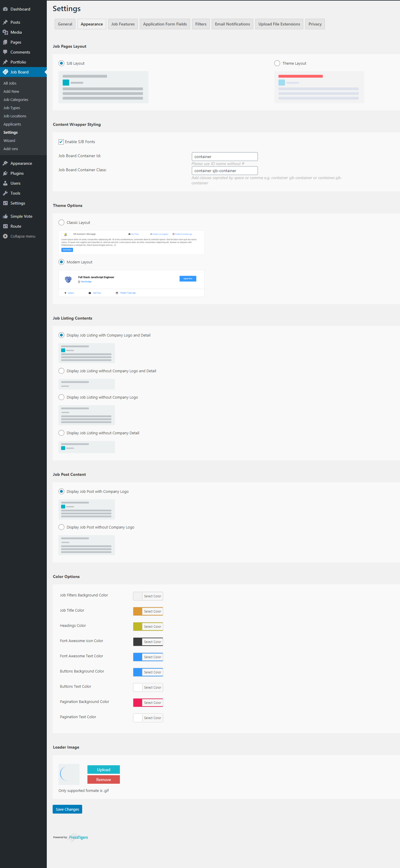Screen dimensions: 400x868
Task: Click the Plugins plug icon
Action: point(5,173)
